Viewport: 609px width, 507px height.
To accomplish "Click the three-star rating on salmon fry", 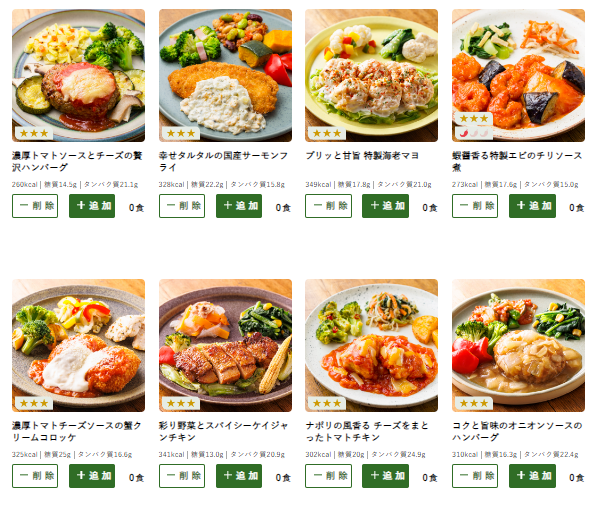I will 181,133.
